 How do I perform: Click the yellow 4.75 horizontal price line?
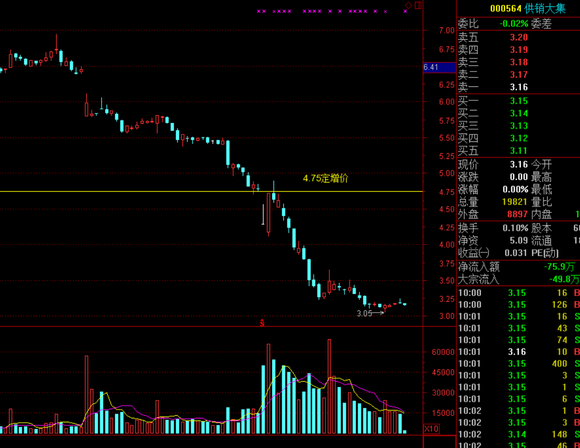211,191
